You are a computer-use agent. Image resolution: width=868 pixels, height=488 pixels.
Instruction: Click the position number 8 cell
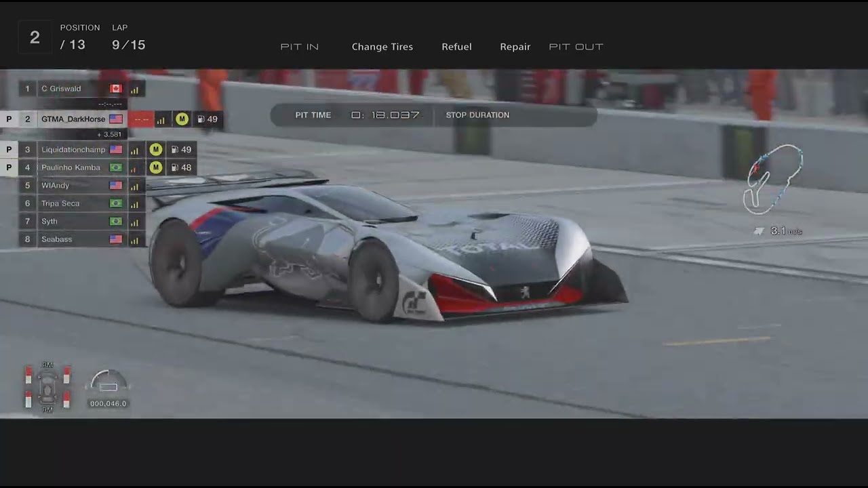[x=28, y=239]
